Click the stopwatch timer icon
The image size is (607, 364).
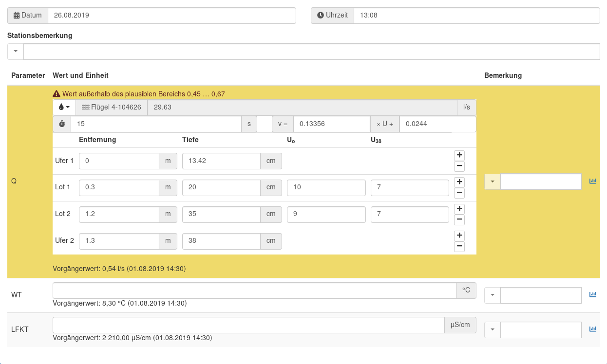62,124
